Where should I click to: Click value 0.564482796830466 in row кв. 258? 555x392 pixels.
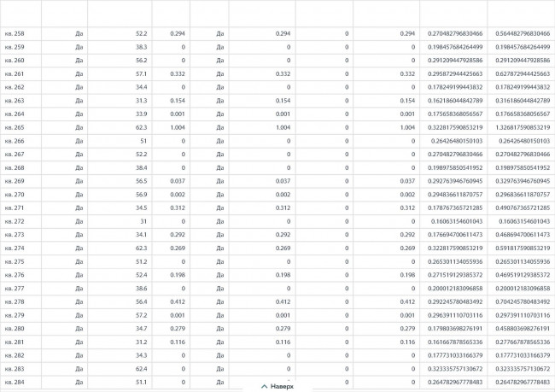(x=523, y=33)
